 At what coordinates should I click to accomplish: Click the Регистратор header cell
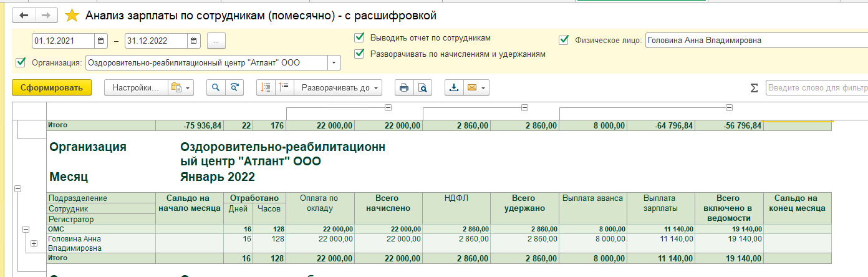coord(101,220)
